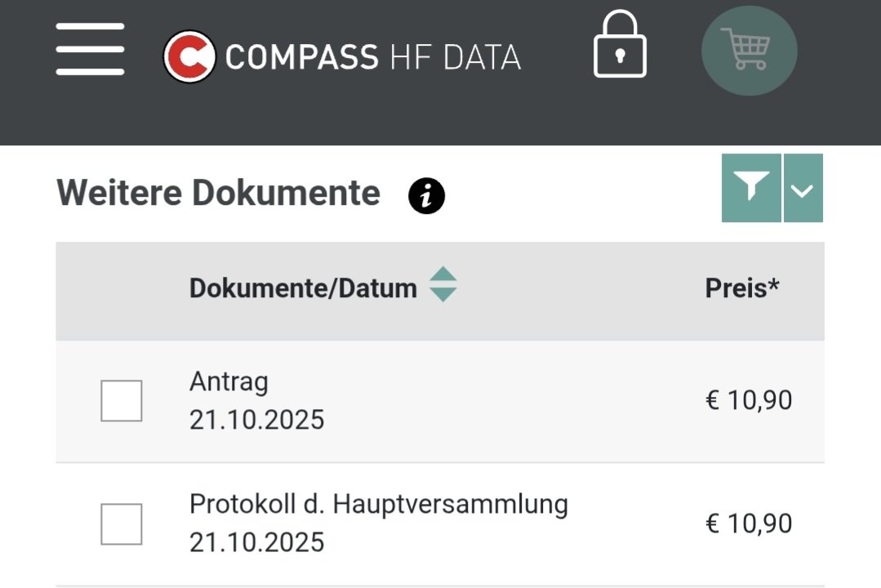
Task: Click the Dokumente/Datum column header
Action: (303, 288)
